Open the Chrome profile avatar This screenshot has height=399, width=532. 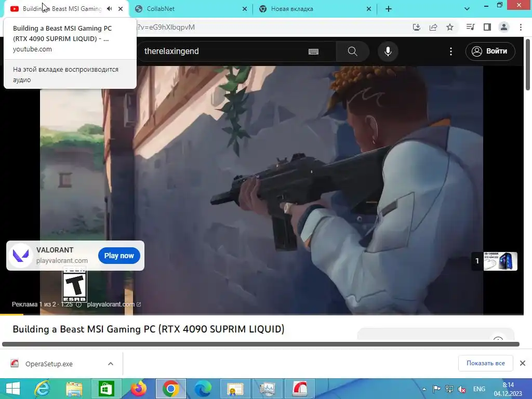coord(504,27)
